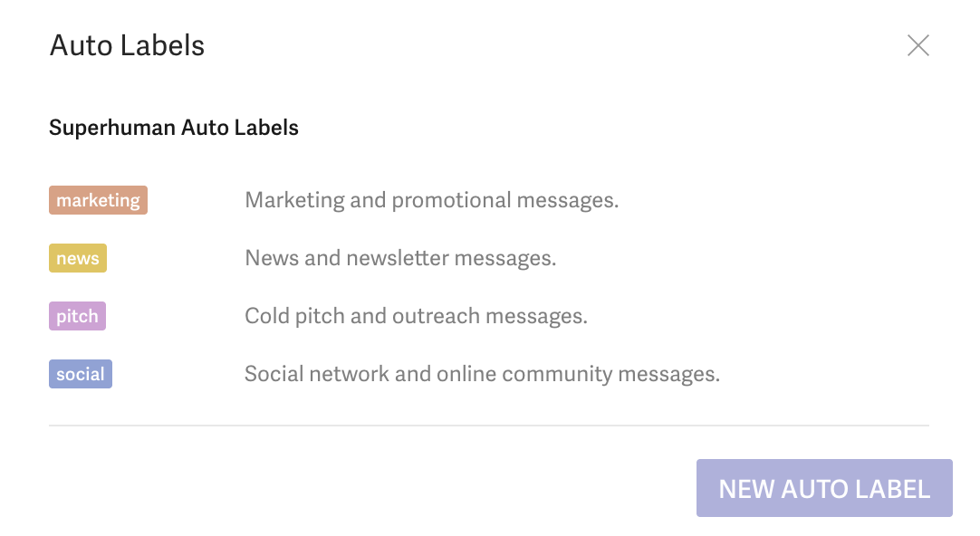Click the Auto Labels dialog title
Image resolution: width=980 pixels, height=536 pixels.
tap(127, 45)
